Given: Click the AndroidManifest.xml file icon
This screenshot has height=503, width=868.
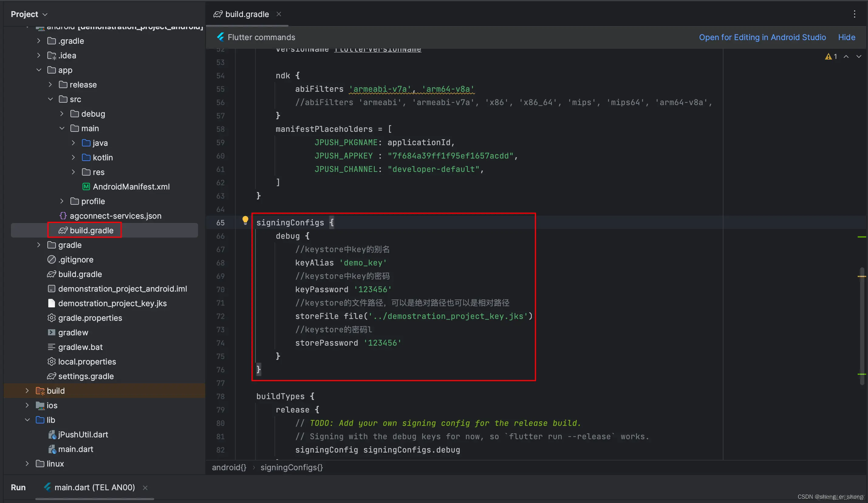Looking at the screenshot, I should point(86,187).
